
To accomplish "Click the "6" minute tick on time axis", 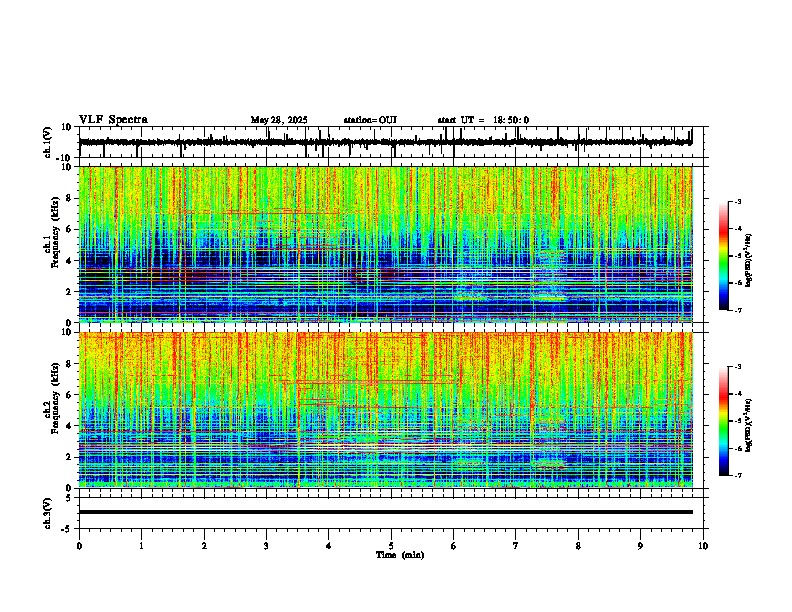I will tap(454, 546).
